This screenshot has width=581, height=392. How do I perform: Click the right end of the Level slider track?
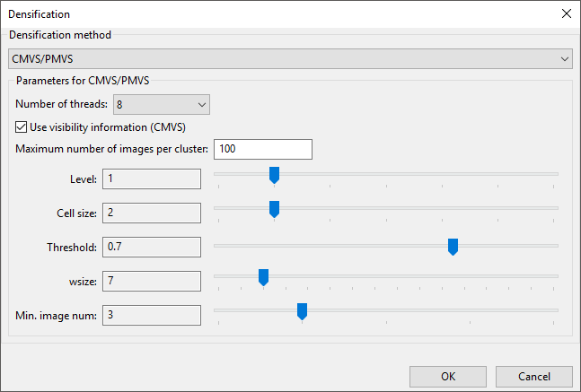coord(554,174)
